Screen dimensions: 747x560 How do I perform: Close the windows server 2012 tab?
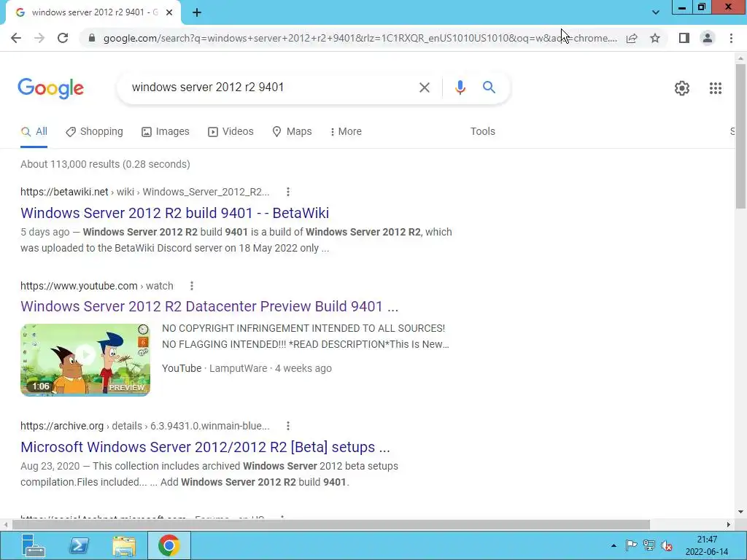(x=169, y=12)
